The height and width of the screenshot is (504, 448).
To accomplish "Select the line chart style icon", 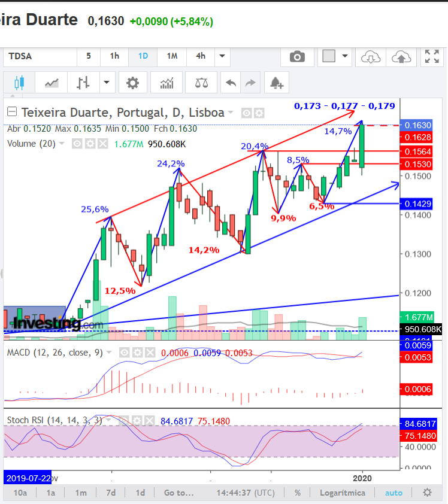I will [52, 83].
